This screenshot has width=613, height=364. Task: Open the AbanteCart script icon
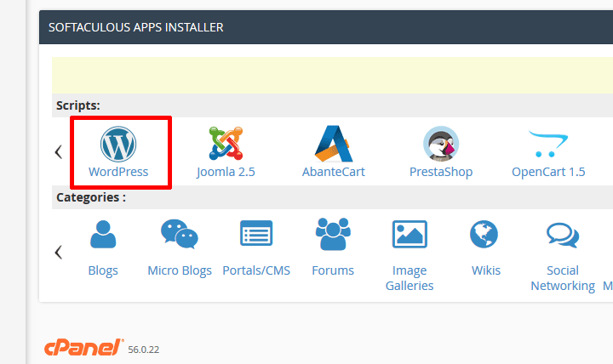(333, 143)
